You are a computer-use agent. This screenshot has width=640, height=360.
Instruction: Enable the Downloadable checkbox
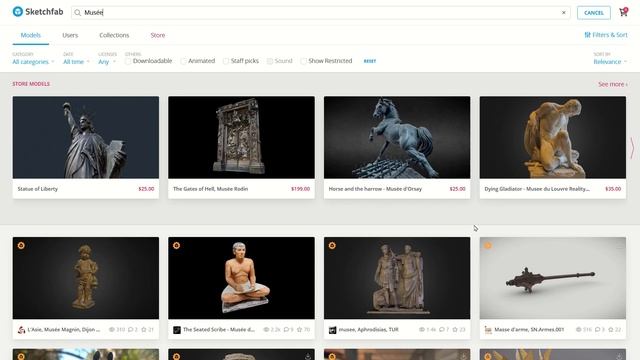(128, 61)
